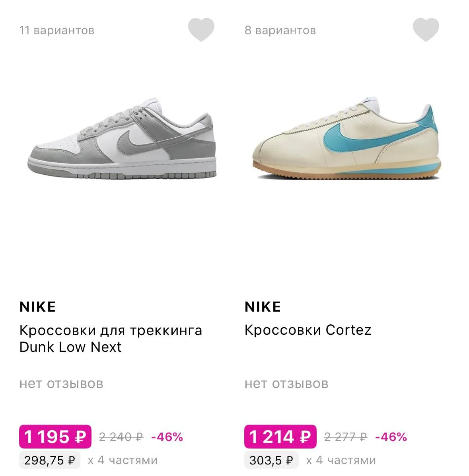Tap the 1 214 ₽ price badge
469x476 pixels.
point(280,437)
